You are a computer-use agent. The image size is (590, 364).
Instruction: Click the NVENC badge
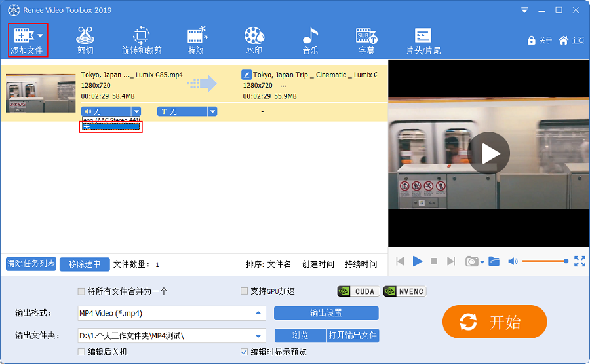[405, 291]
